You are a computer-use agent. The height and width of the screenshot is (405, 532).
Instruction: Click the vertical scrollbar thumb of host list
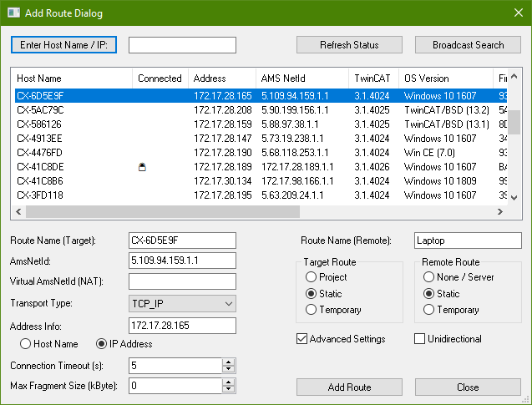click(x=514, y=122)
